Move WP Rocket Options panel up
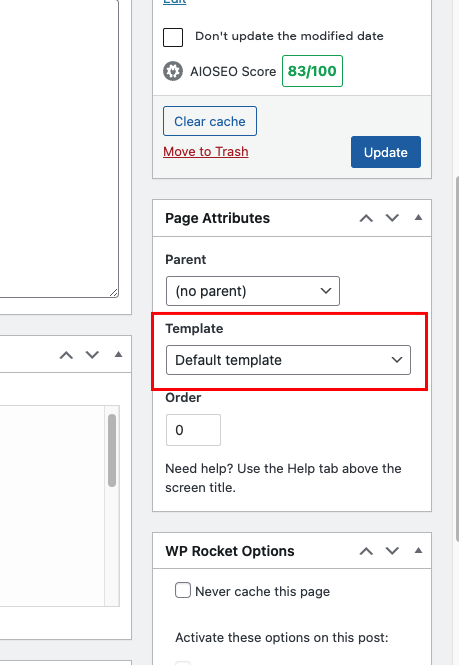Image resolution: width=459 pixels, height=665 pixels. 367,551
